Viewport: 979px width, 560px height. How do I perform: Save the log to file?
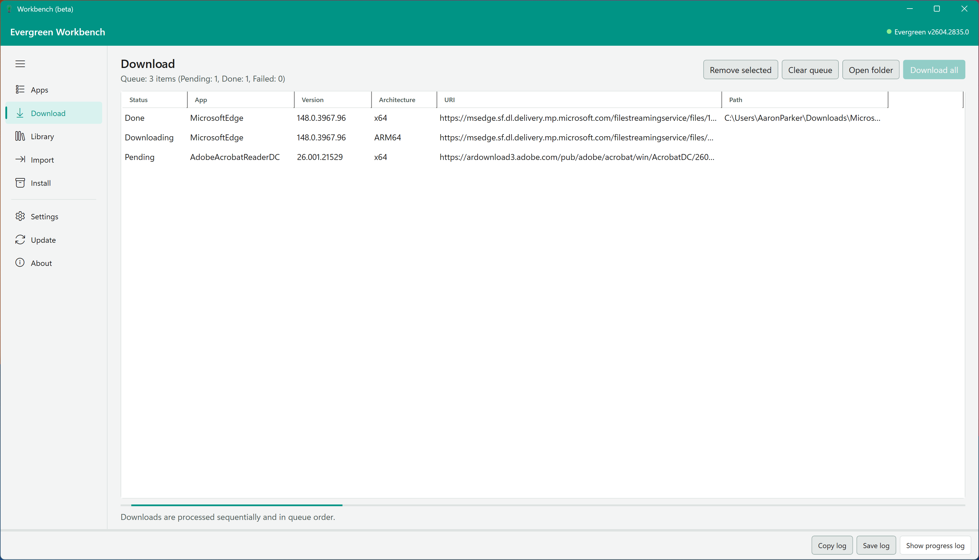pyautogui.click(x=876, y=545)
